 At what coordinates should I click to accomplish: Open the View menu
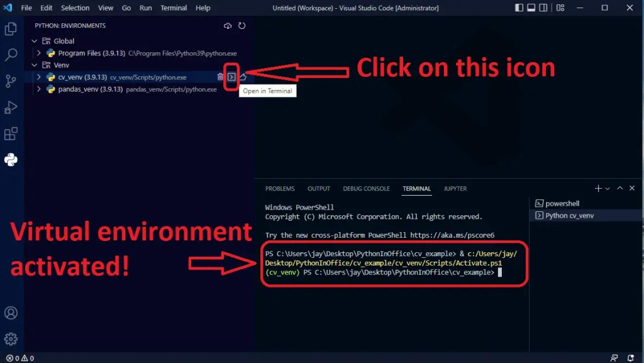pyautogui.click(x=106, y=8)
